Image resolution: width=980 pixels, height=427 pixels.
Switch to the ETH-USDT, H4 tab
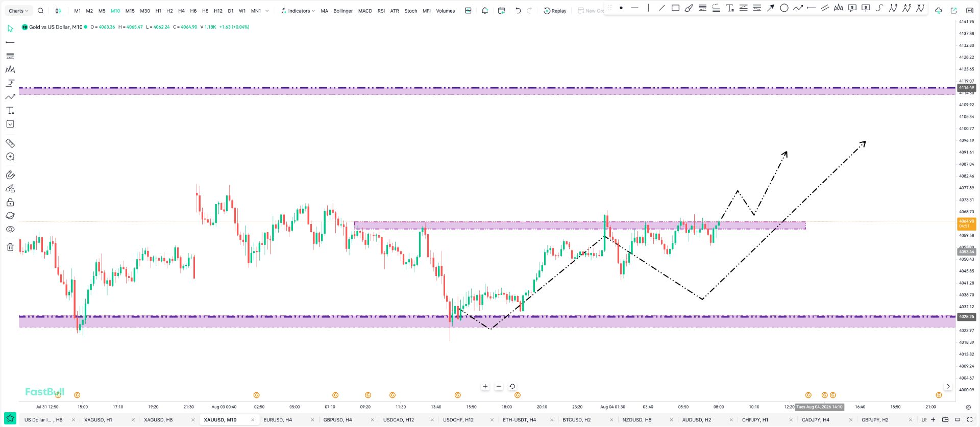[x=520, y=420]
